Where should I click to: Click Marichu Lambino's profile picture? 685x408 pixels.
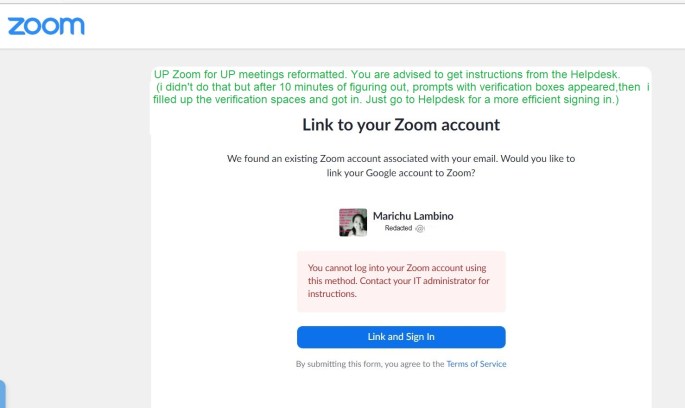click(x=352, y=222)
